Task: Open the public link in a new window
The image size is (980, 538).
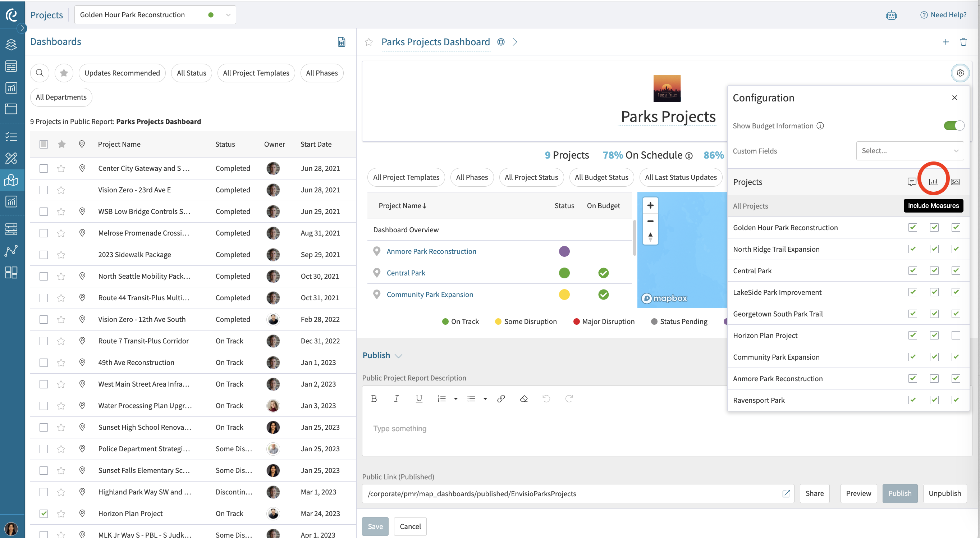Action: coord(786,493)
